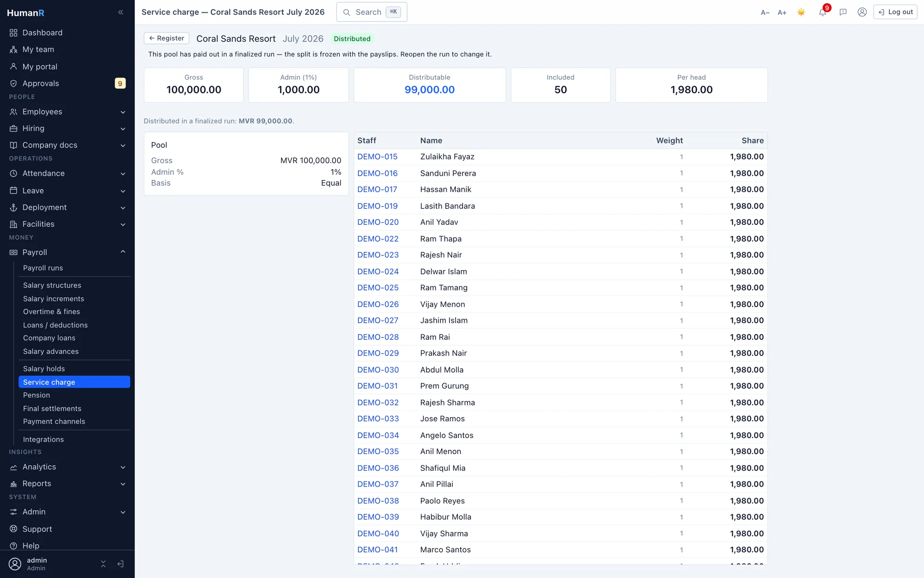
Task: Click the Approvals badge count 9
Action: (x=120, y=83)
